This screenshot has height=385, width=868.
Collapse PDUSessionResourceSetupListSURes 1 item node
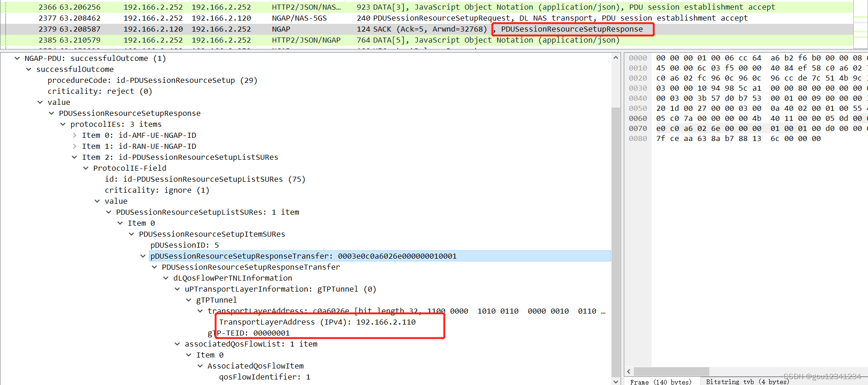tap(108, 212)
